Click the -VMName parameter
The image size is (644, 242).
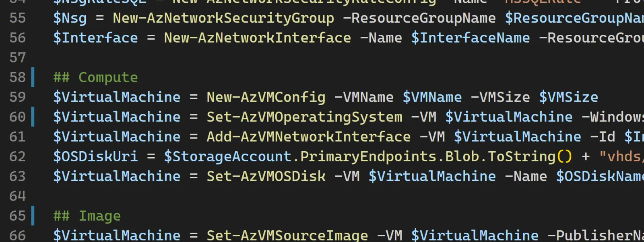364,97
